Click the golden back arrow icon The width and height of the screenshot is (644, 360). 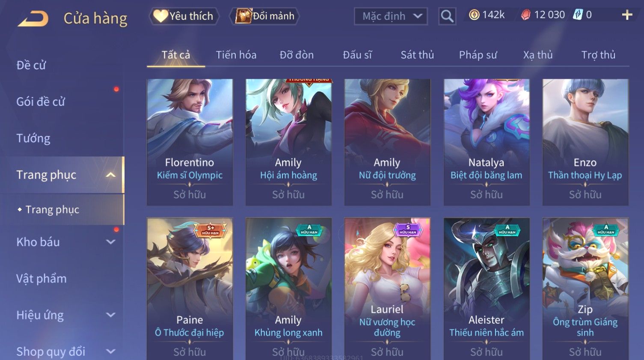tap(33, 19)
